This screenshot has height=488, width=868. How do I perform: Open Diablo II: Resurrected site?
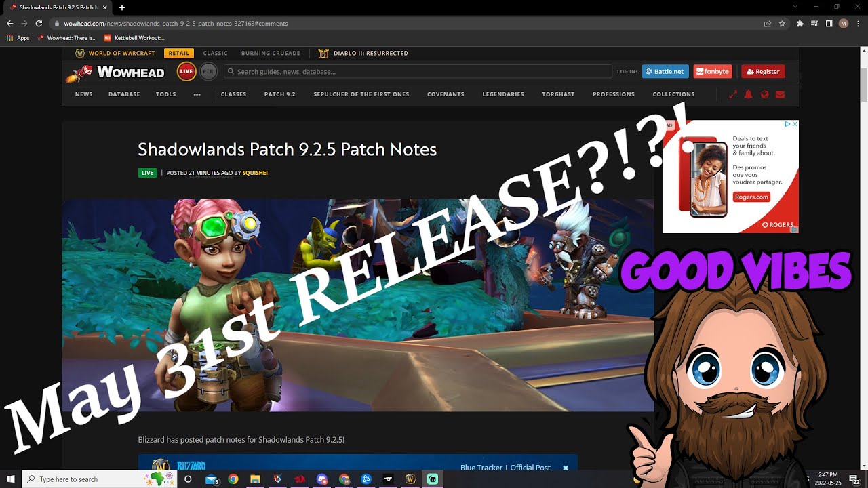tap(363, 53)
